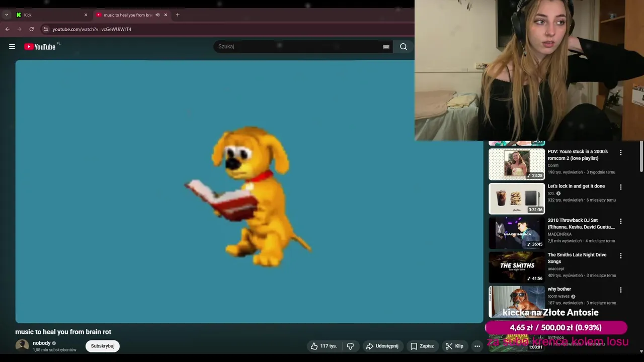Screen dimensions: 644x362
Task: Open the site info icon in address bar
Action: pyautogui.click(x=46, y=29)
